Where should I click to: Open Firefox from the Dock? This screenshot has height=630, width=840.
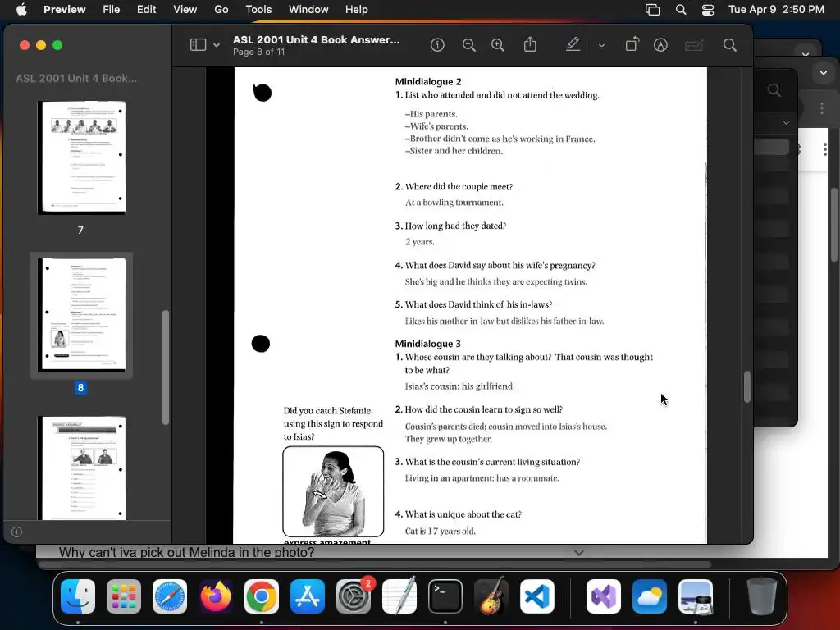[x=216, y=596]
